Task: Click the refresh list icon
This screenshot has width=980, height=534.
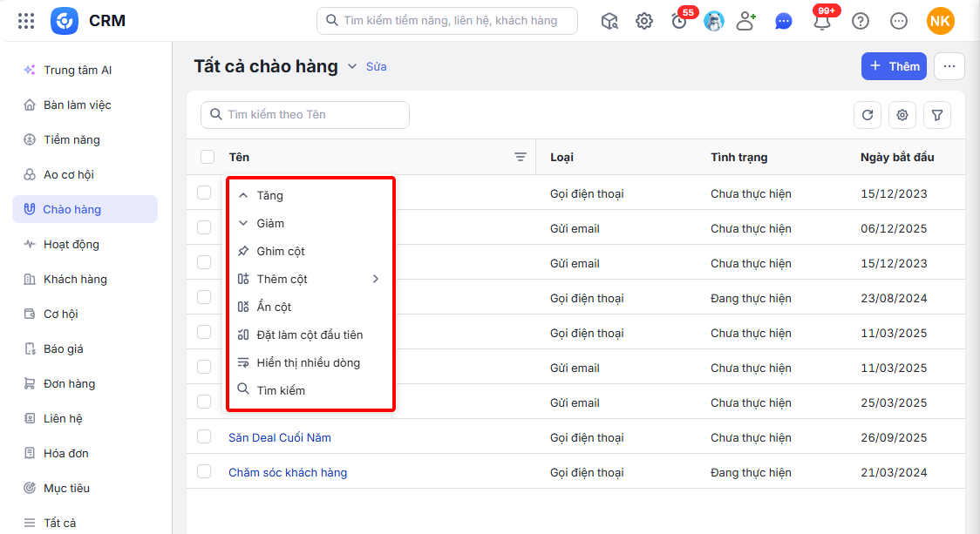Action: coord(868,115)
